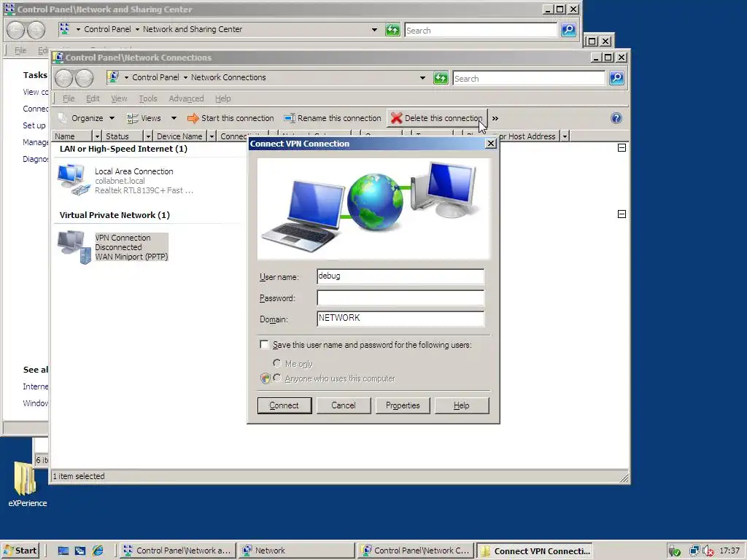
Task: Open the Advanced menu in Network Connections
Action: click(x=186, y=98)
